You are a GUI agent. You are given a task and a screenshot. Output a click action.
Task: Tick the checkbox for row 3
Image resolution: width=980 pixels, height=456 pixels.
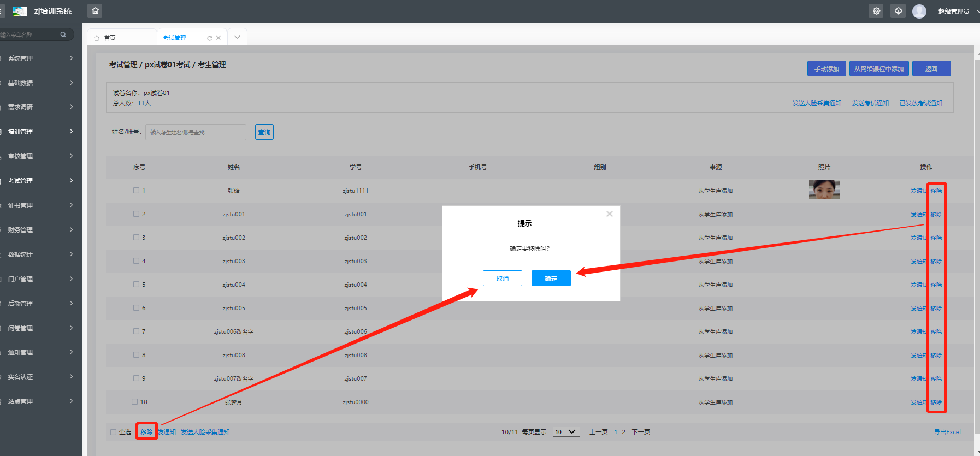[x=136, y=238]
